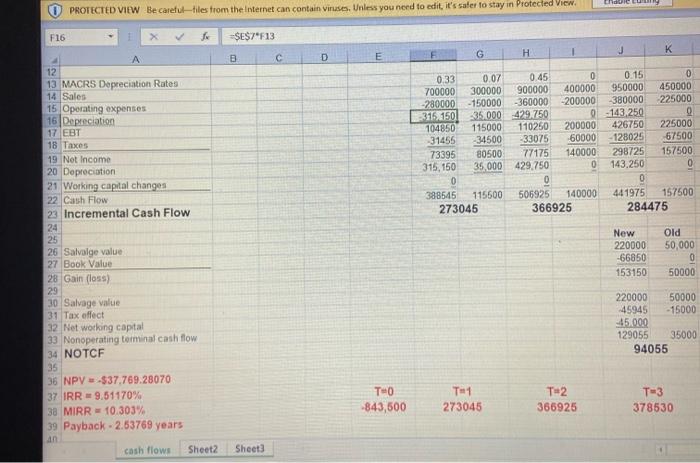Select column E header

[379, 56]
